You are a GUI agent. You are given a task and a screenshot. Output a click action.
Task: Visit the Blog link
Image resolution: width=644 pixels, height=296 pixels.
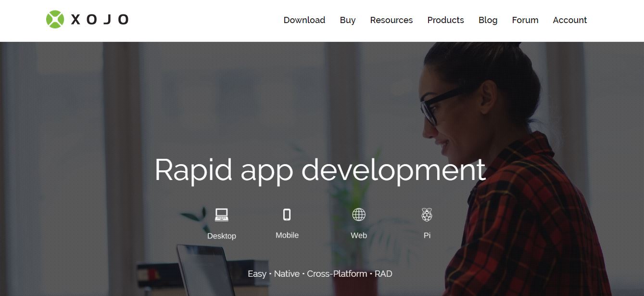488,20
